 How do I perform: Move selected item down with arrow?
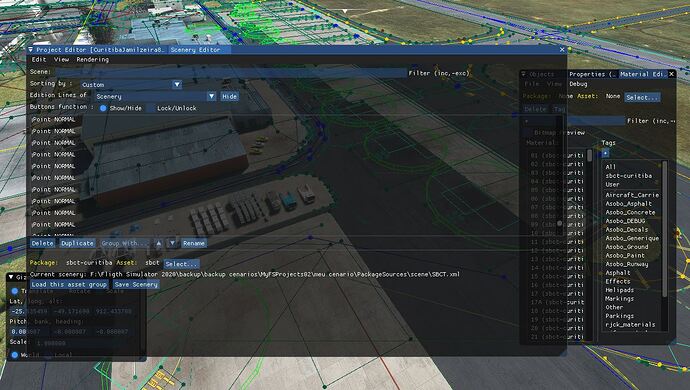(172, 243)
